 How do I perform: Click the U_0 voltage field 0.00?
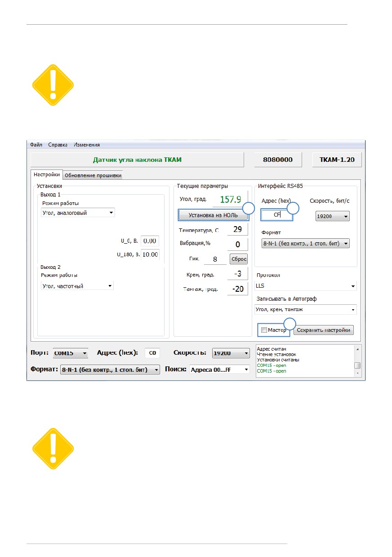(150, 241)
